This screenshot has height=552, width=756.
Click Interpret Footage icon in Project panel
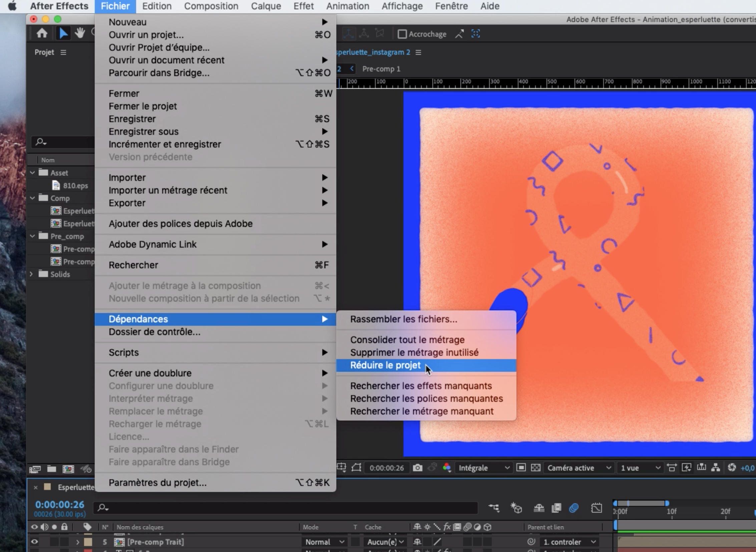tap(35, 470)
